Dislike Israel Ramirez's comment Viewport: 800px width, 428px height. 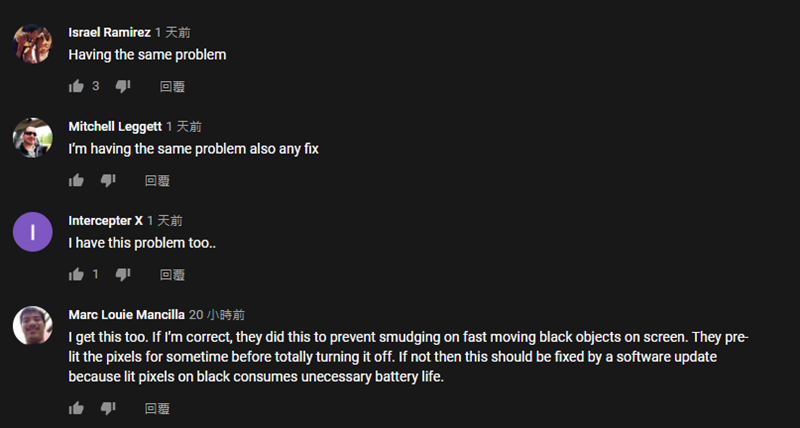click(123, 87)
